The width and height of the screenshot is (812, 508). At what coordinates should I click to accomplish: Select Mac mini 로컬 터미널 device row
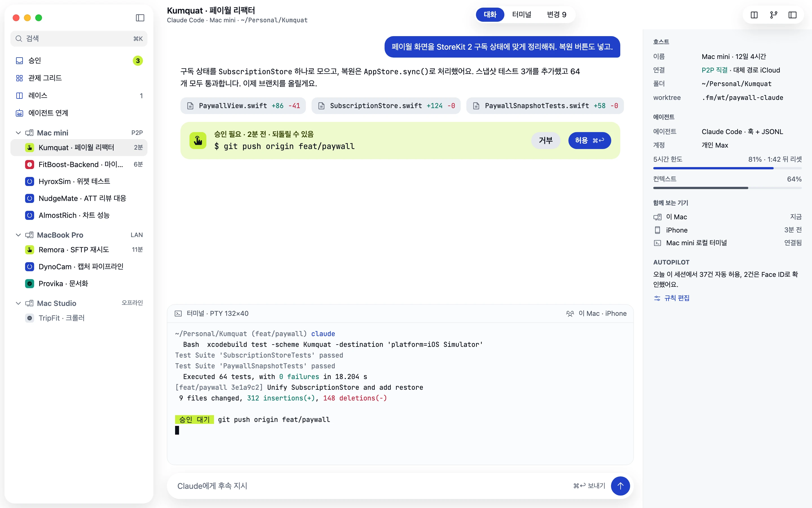click(x=727, y=243)
